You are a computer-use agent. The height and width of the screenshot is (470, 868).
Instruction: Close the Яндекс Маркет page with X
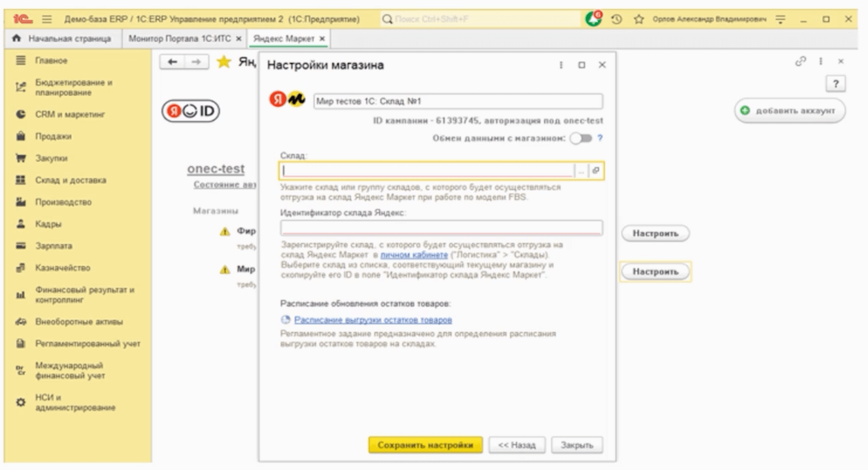click(x=841, y=61)
